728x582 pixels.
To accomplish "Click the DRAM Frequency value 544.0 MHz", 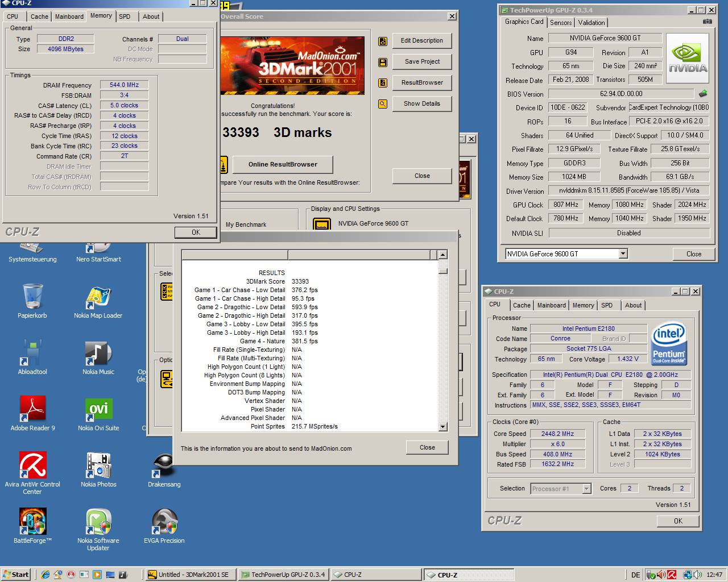I will click(x=124, y=85).
